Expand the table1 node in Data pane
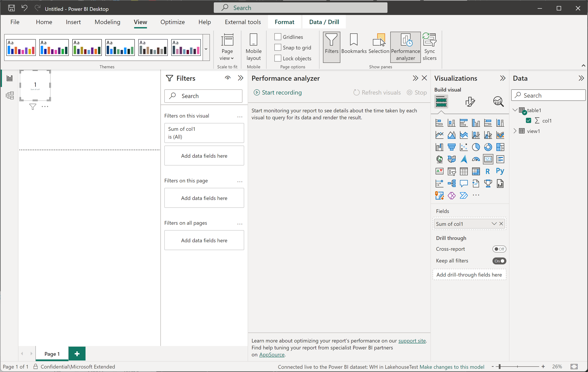The height and width of the screenshot is (372, 588). pyautogui.click(x=515, y=110)
